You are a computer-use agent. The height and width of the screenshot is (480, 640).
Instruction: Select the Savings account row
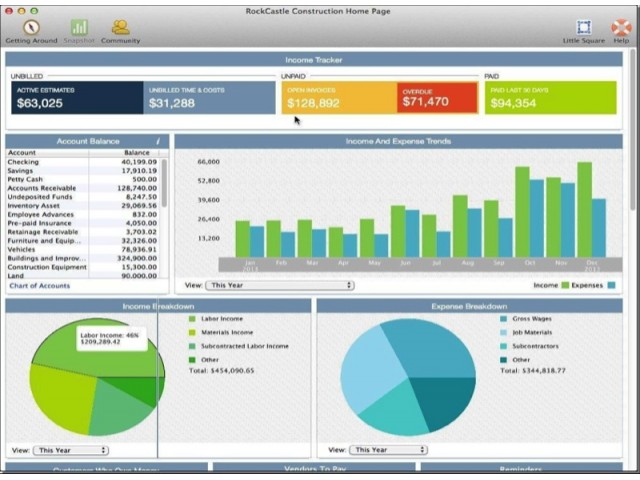click(82, 171)
